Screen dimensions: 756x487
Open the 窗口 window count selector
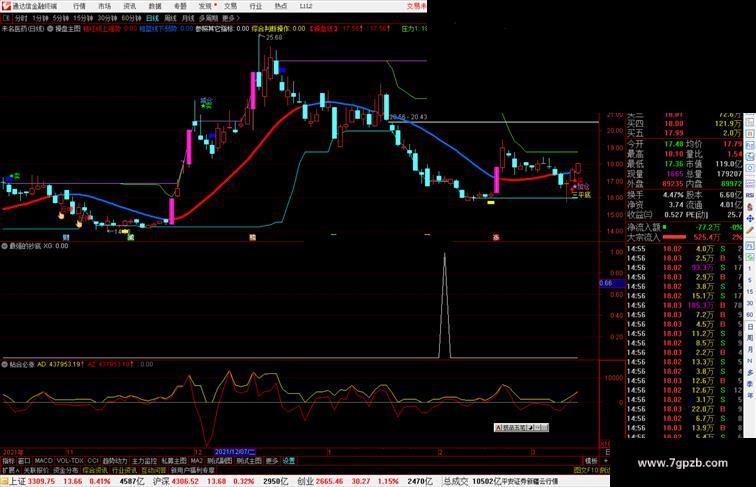(x=24, y=461)
